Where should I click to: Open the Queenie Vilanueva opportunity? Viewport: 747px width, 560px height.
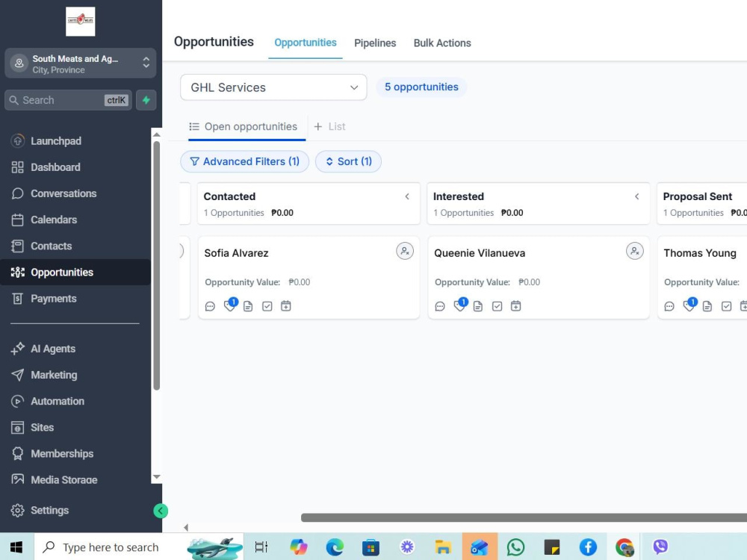pos(480,253)
